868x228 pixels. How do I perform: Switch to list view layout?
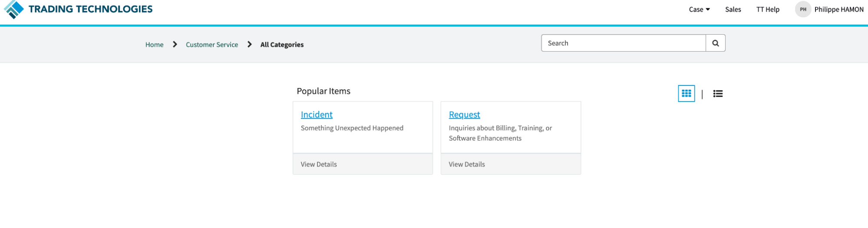[x=718, y=94]
